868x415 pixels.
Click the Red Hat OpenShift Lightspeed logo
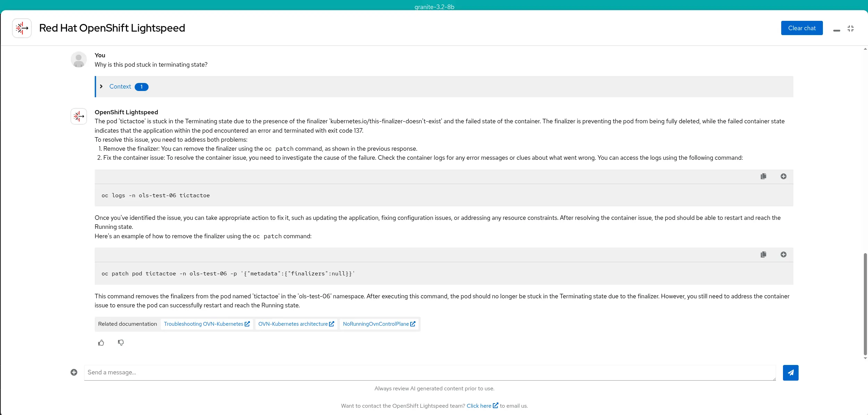click(22, 28)
